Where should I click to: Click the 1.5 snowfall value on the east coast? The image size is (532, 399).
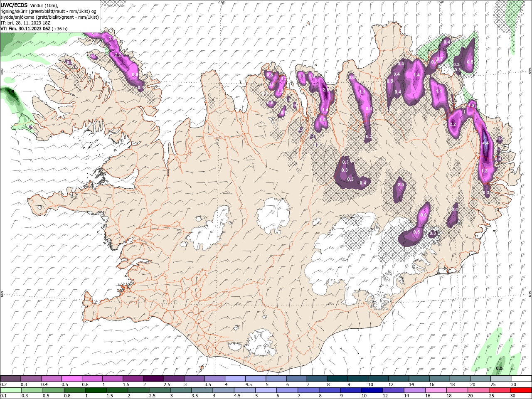(484, 171)
